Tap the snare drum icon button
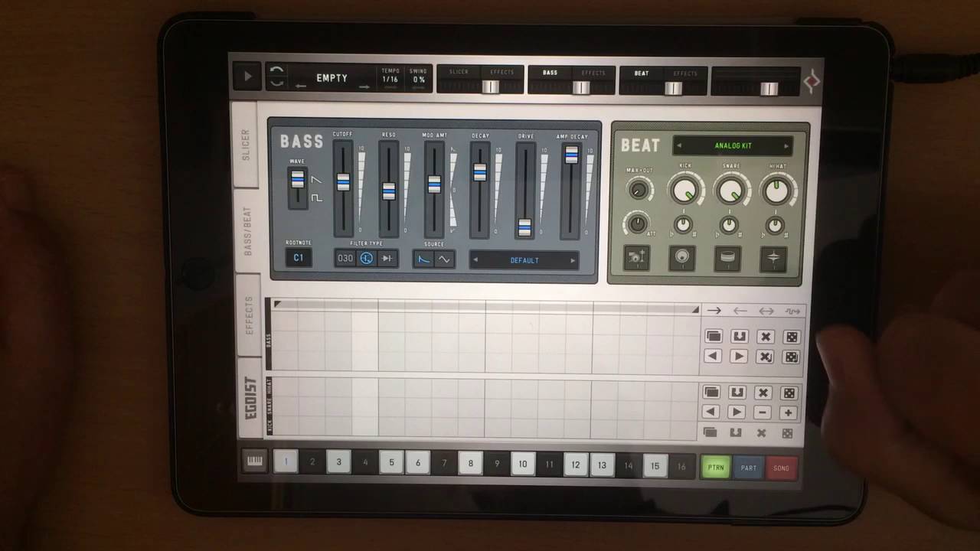 click(x=727, y=259)
